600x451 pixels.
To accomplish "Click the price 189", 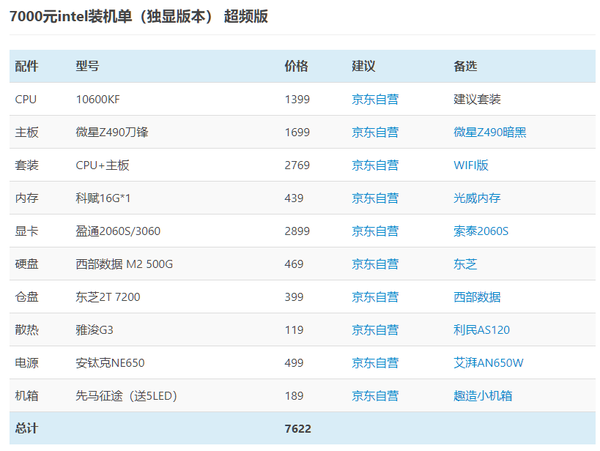I will [294, 396].
